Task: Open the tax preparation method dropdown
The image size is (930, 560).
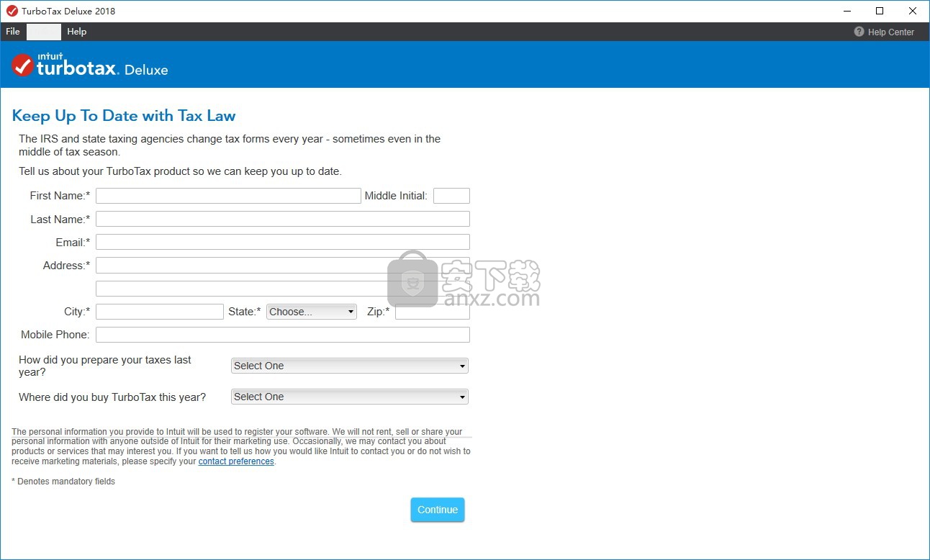Action: [350, 366]
